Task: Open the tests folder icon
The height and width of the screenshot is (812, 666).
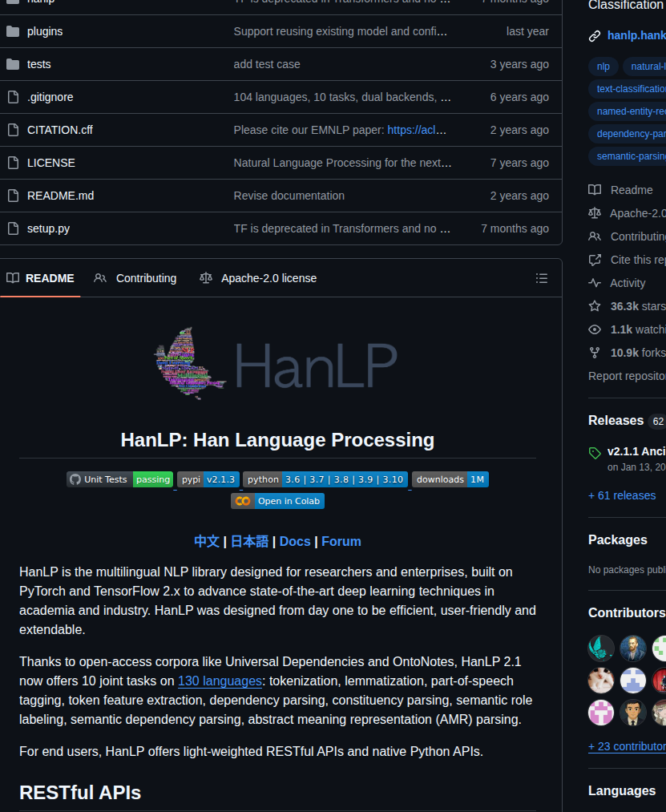Action: click(13, 64)
